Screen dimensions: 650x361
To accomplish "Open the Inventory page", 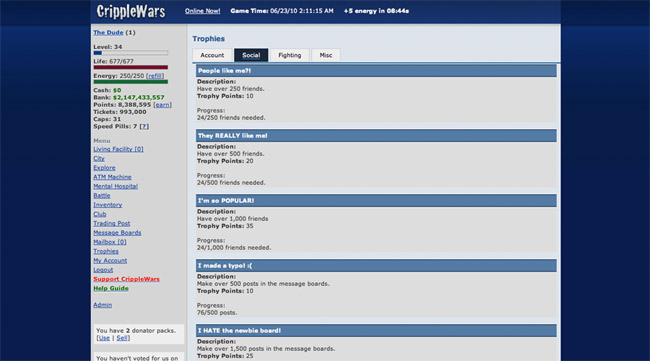I will [107, 205].
